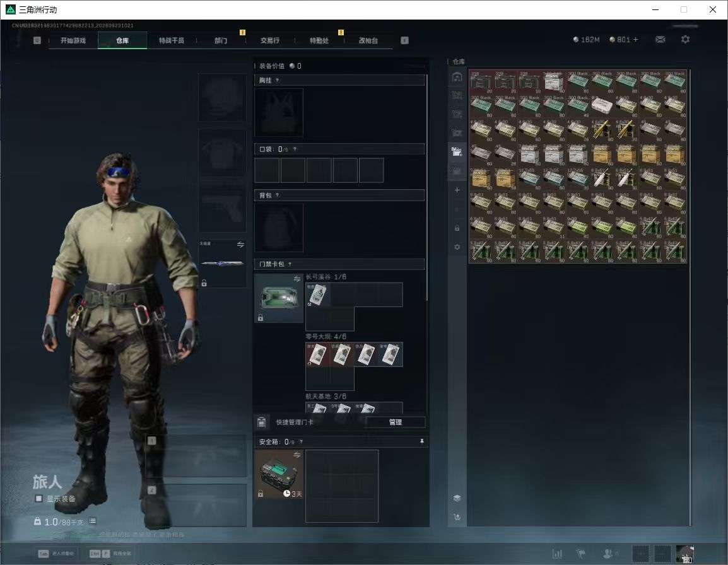Select the melee knife slot
Image resolution: width=728 pixels, height=565 pixels.
point(223,263)
